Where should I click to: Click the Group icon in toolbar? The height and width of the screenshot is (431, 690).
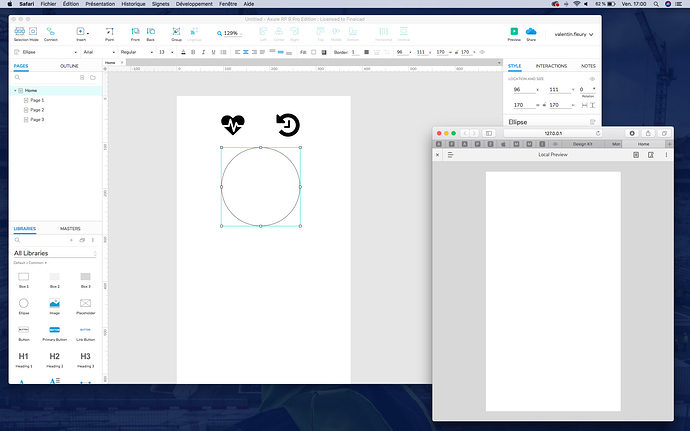[x=176, y=32]
